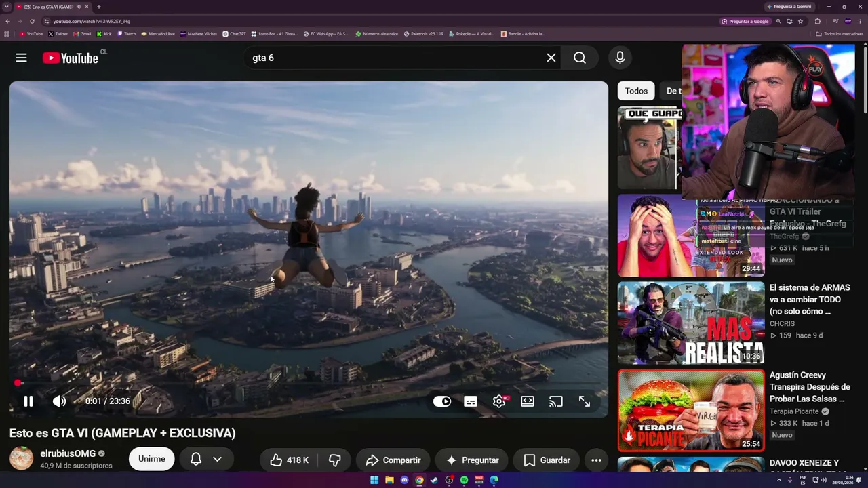Open the GTA VI Tráiler Exclusivo thumbnail
This screenshot has width=868, height=488.
[690, 236]
